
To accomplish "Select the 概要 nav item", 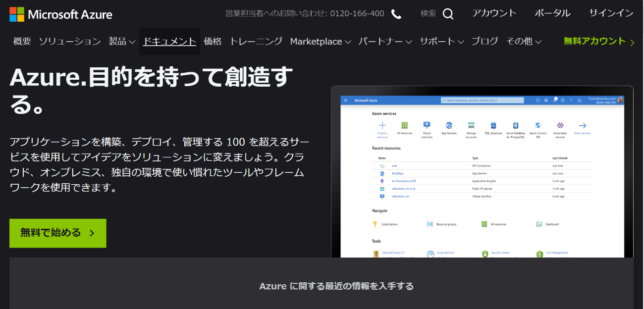I will coord(22,42).
